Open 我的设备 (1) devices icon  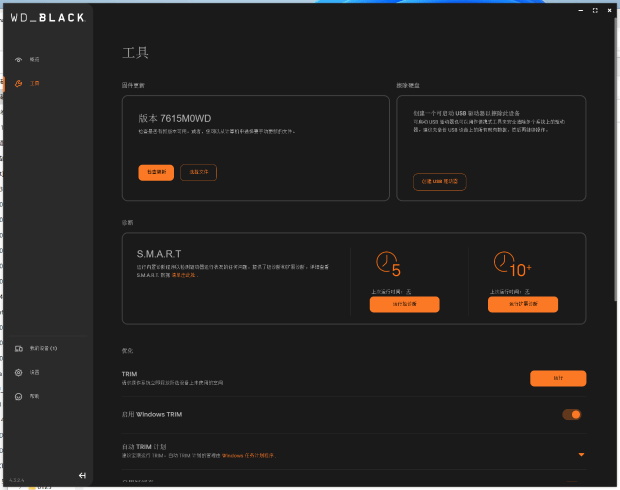[19, 348]
